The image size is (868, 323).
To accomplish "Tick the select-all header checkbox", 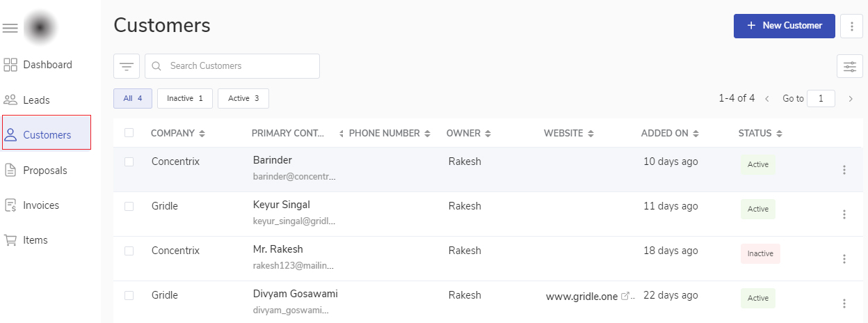I will 129,133.
